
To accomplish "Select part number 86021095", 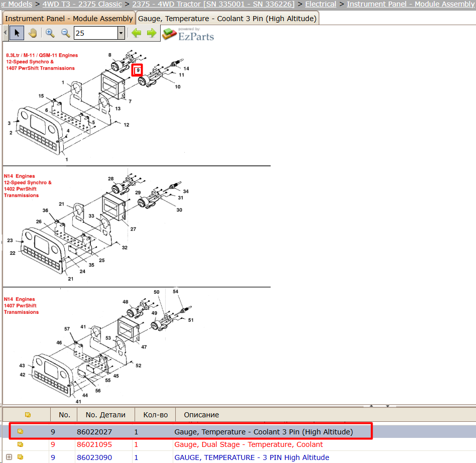I will pyautogui.click(x=94, y=444).
